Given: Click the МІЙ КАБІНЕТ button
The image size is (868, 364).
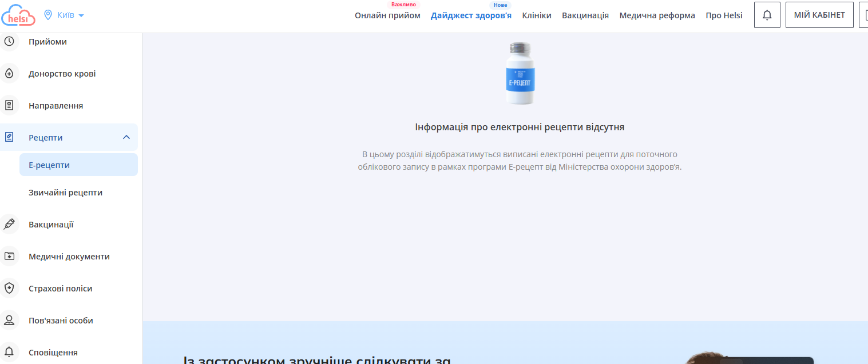Looking at the screenshot, I should click(819, 15).
